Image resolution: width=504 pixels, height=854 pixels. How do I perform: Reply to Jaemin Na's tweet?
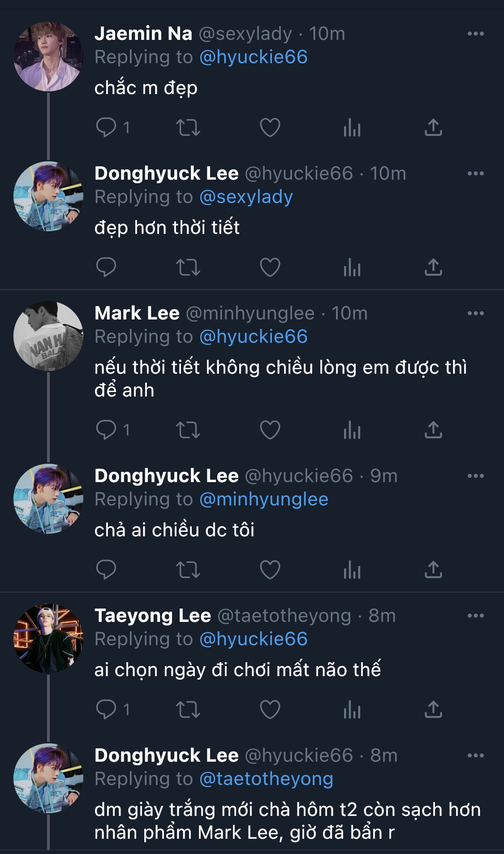click(x=106, y=128)
